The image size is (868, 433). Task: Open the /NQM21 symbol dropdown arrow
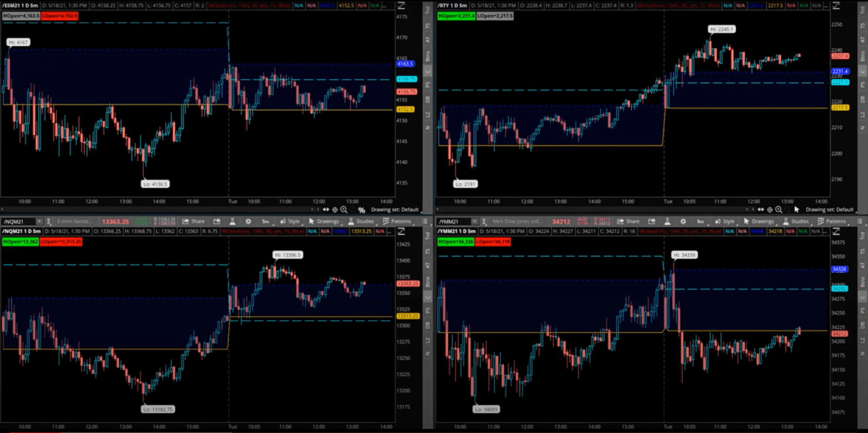point(39,221)
